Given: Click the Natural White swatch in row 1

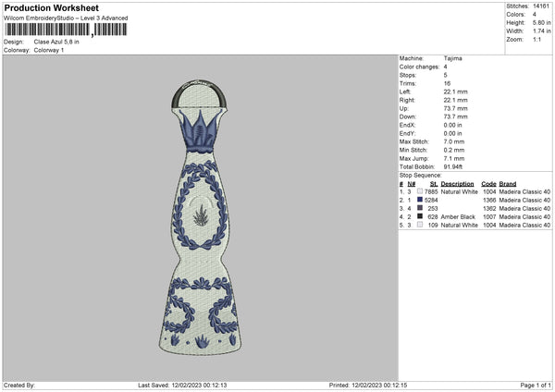Looking at the screenshot, I should pos(420,191).
